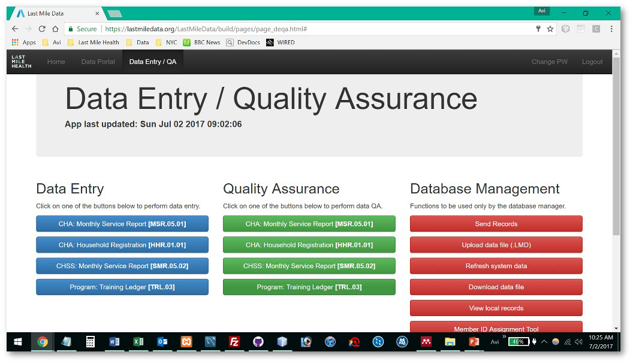Open the Apps grid in bookmarks bar
Image resolution: width=633 pixels, height=364 pixels.
point(24,43)
